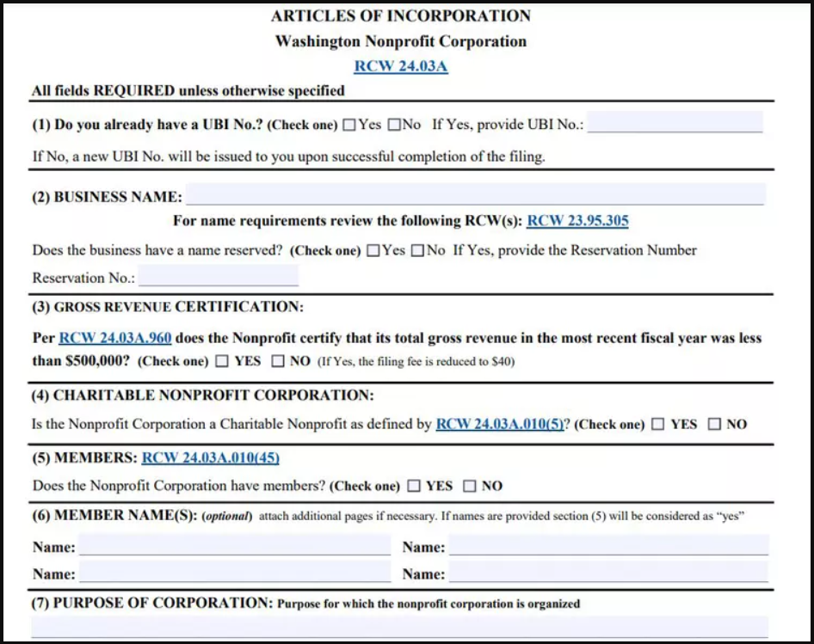
Task: Open the RCW 24.03A.010(45) members link
Action: click(211, 457)
